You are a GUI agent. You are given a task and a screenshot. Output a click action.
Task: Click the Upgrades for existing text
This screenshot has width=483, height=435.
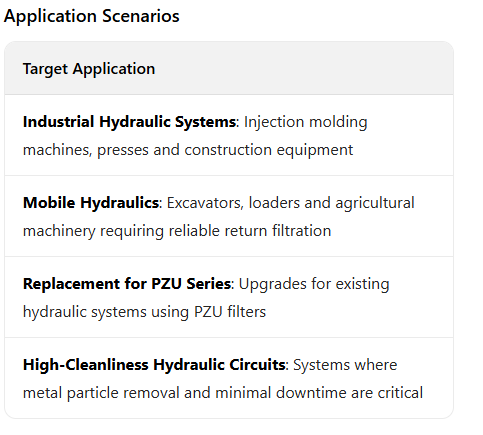(314, 284)
